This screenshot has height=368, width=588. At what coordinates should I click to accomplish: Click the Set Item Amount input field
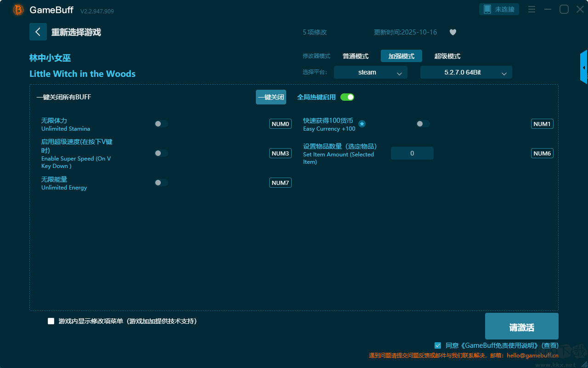pos(412,153)
